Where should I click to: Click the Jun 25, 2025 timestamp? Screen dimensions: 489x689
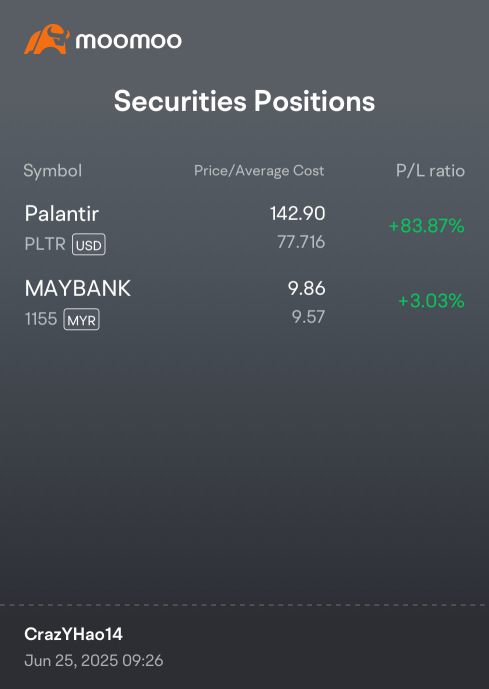tap(94, 660)
